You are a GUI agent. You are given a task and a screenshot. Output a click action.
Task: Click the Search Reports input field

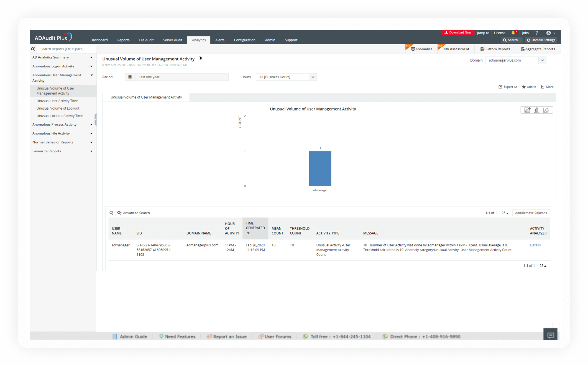[x=67, y=49]
